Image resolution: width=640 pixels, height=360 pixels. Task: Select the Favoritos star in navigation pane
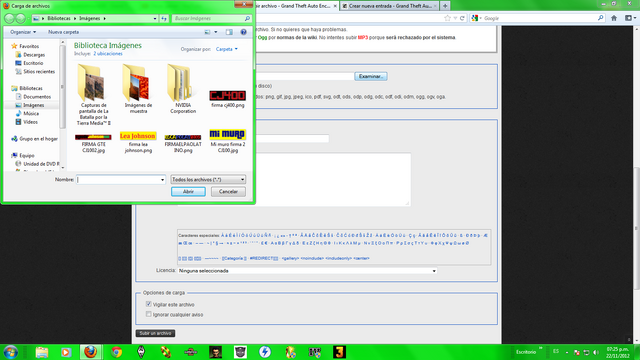[14, 46]
